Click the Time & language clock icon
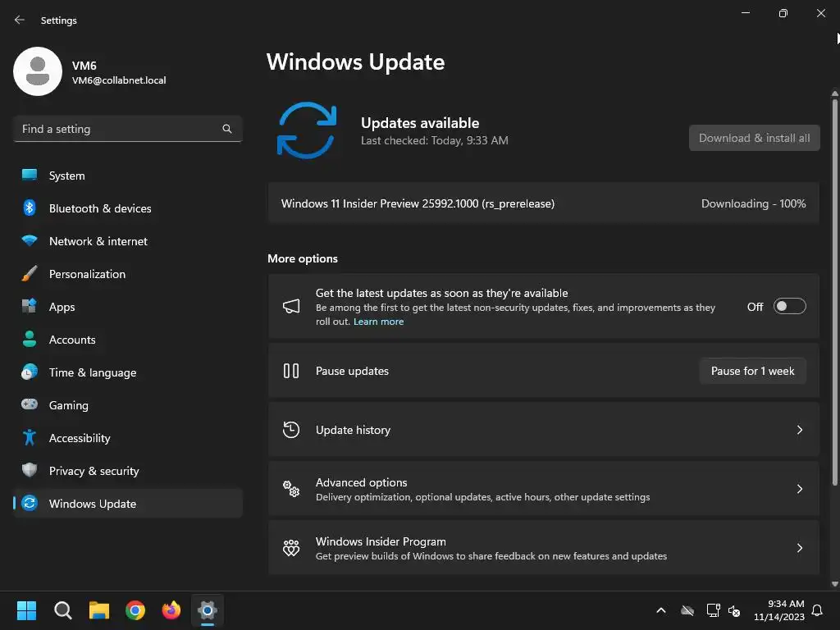Viewport: 840px width, 630px height. (x=30, y=372)
